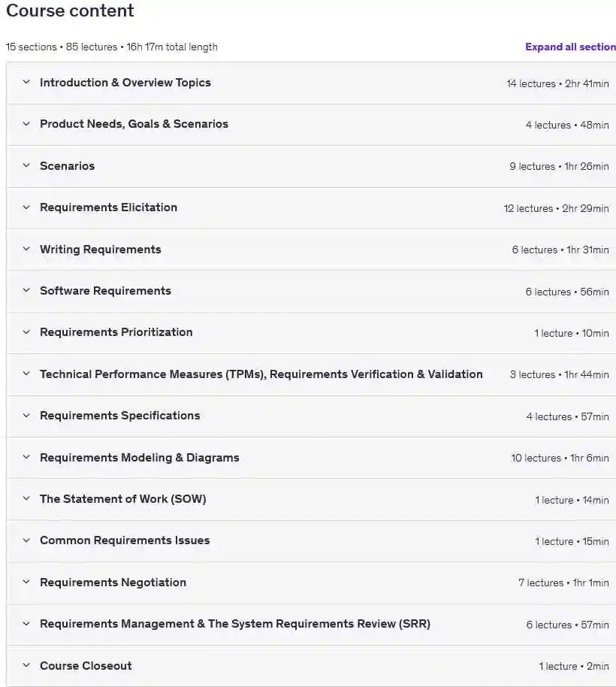The width and height of the screenshot is (616, 687).
Task: Expand Product Needs, Goals & Scenarios chevron
Action: [x=26, y=124]
